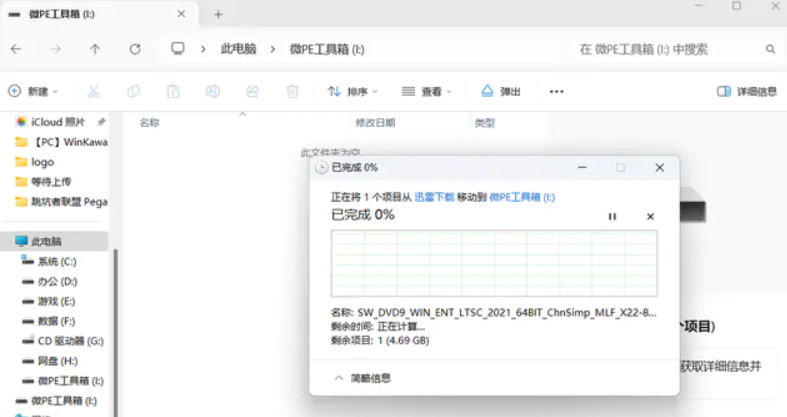Click the 弹出 (Eject) button
Viewport: 787px width, 417px height.
pyautogui.click(x=500, y=91)
